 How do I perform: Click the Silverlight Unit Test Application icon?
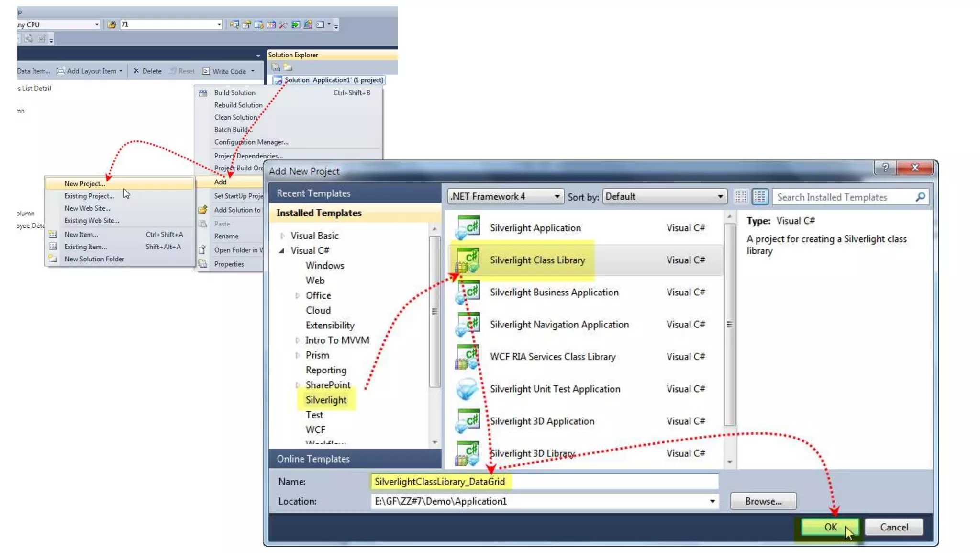click(x=467, y=389)
